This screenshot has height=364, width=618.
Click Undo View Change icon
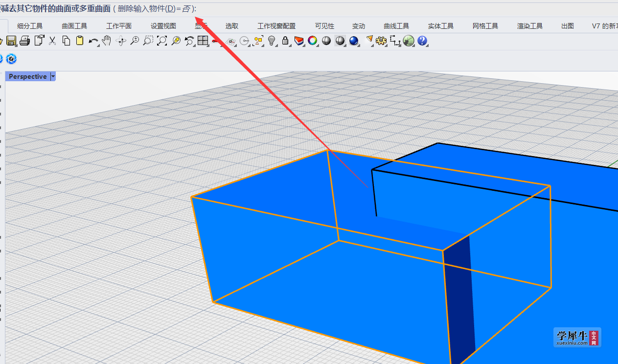[189, 41]
